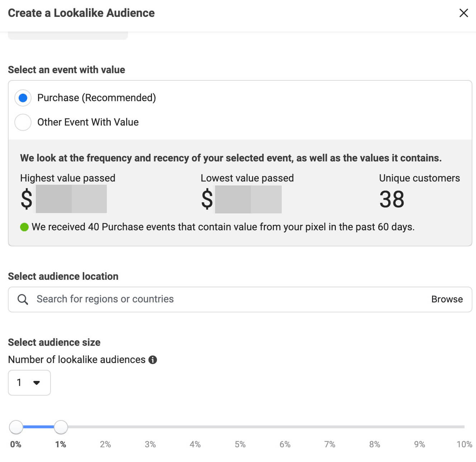Click the 2% label under the slider

[105, 444]
